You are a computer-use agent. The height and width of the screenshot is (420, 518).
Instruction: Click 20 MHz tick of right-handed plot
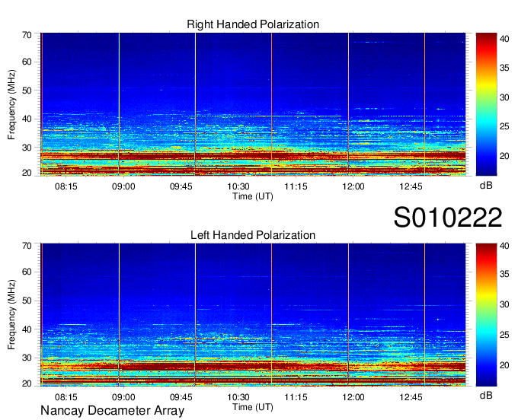tap(27, 173)
